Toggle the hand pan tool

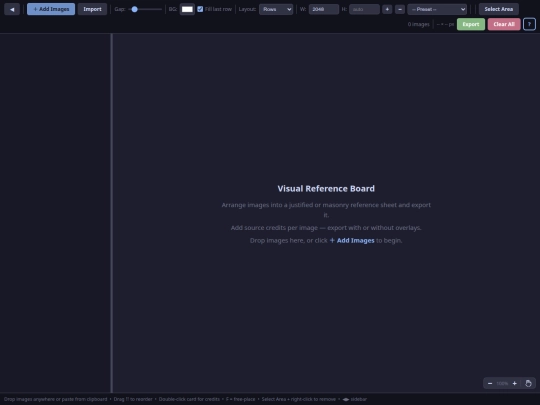(528, 383)
